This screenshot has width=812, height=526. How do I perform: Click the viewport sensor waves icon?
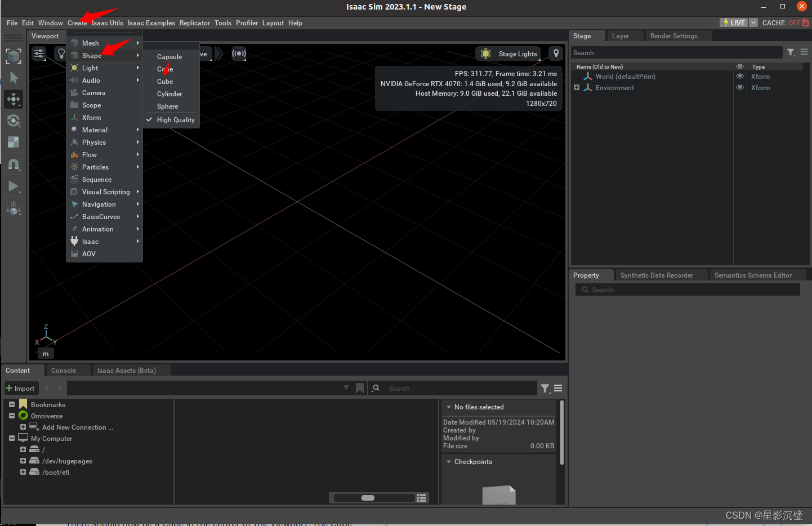(239, 54)
